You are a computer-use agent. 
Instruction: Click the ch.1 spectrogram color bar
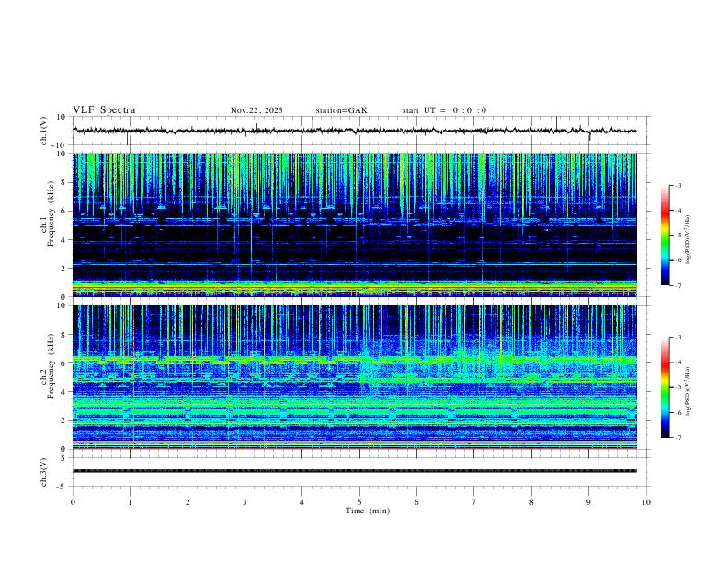click(x=665, y=236)
